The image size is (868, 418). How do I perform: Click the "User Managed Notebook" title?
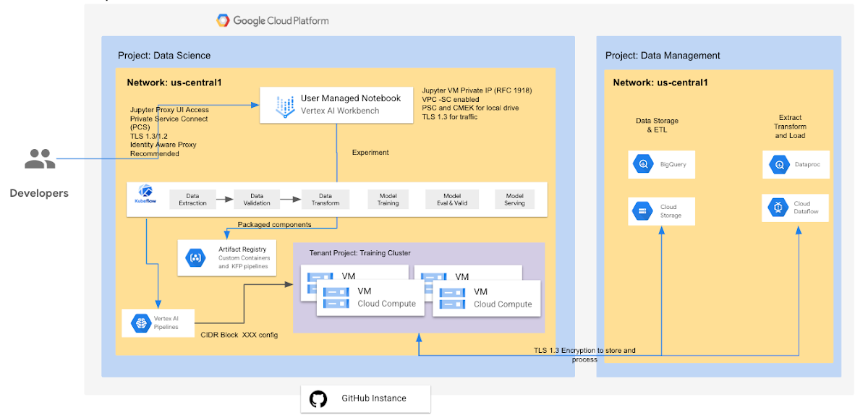pyautogui.click(x=351, y=98)
